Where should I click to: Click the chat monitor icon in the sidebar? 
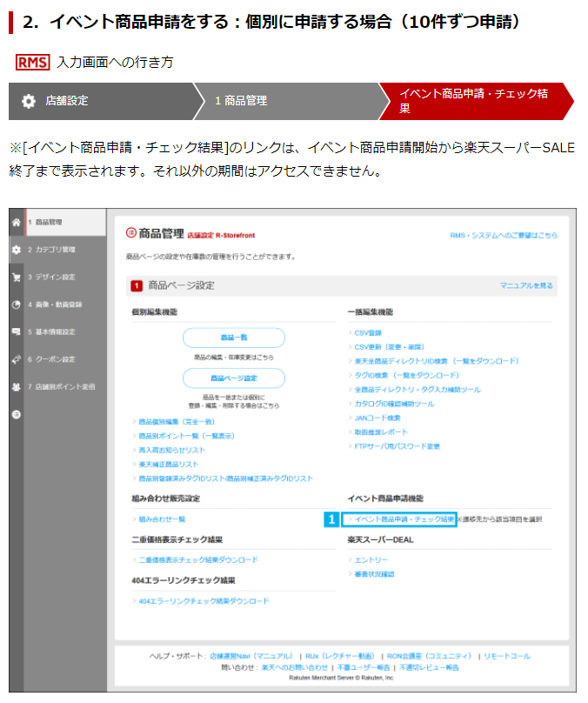(x=17, y=331)
